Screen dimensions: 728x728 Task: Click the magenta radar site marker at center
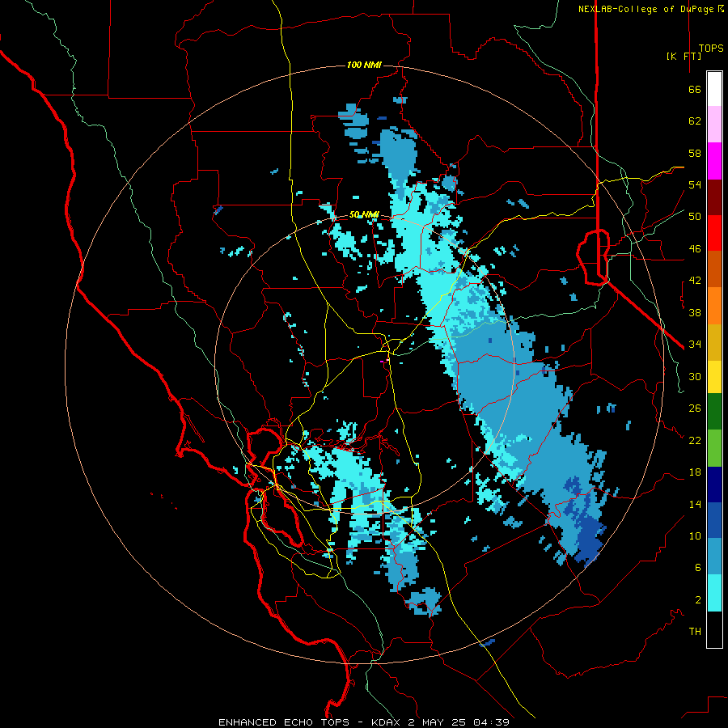tap(382, 362)
